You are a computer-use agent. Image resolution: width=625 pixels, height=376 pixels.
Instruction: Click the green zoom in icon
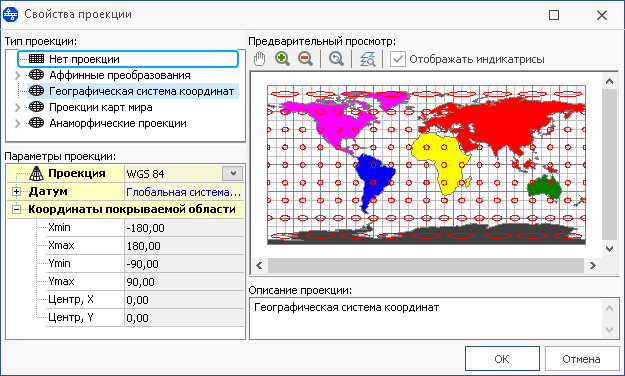(282, 59)
